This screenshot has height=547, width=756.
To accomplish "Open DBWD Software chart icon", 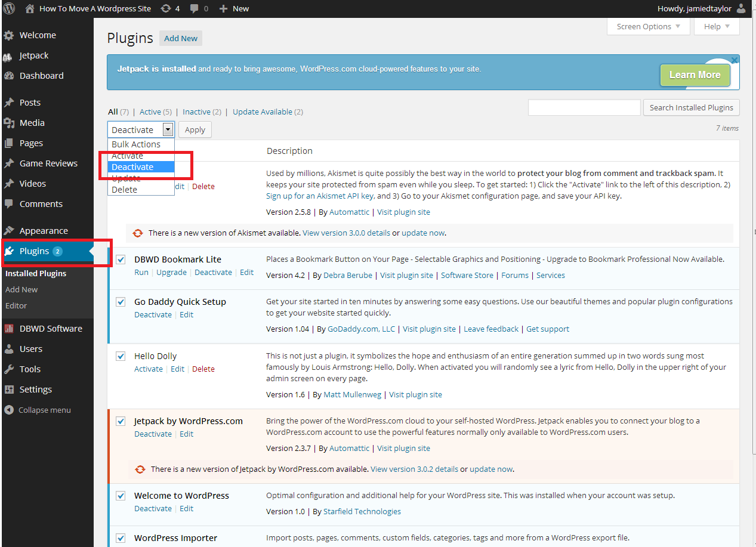I will point(9,329).
